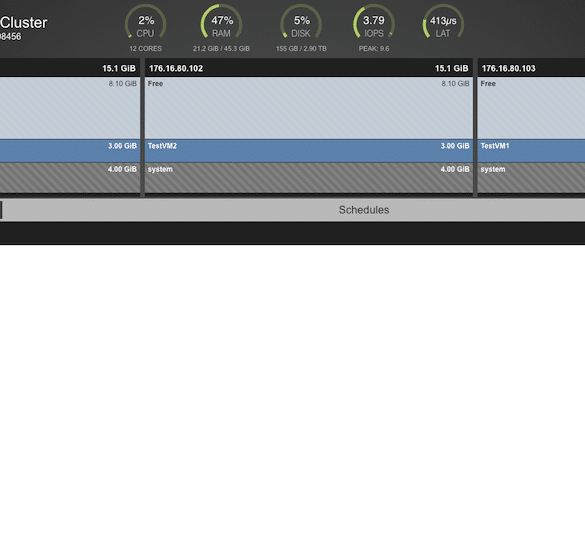
Task: Click the PEAK: 9.6 label
Action: coord(374,48)
